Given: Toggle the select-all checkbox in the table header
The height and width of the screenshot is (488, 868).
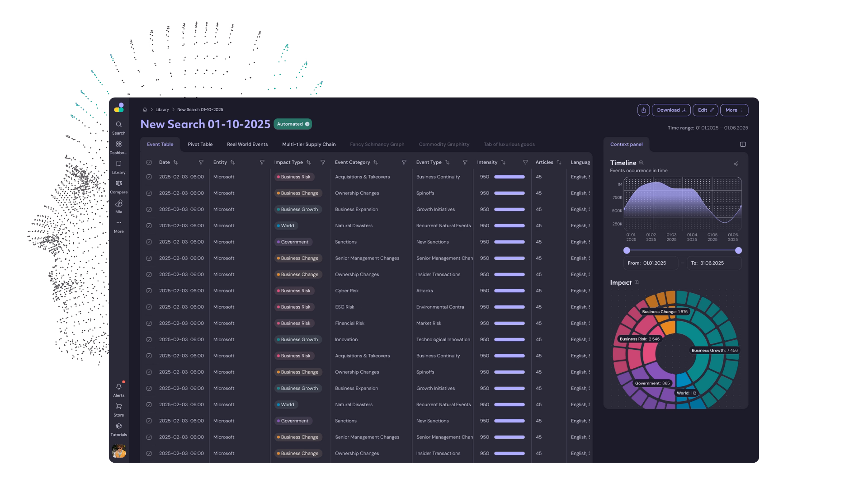Looking at the screenshot, I should (x=149, y=162).
